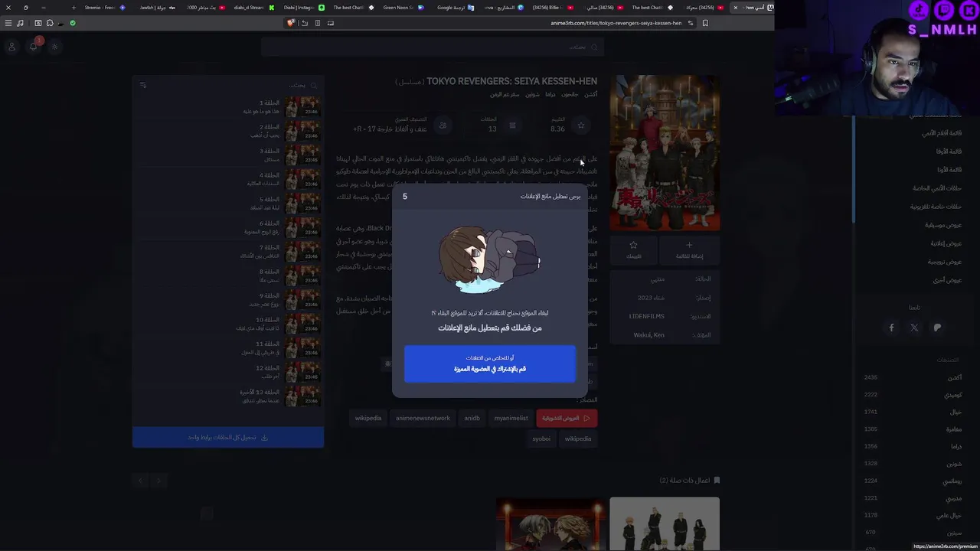Open episode 2 (الحلقة 2) in list

coord(230,131)
